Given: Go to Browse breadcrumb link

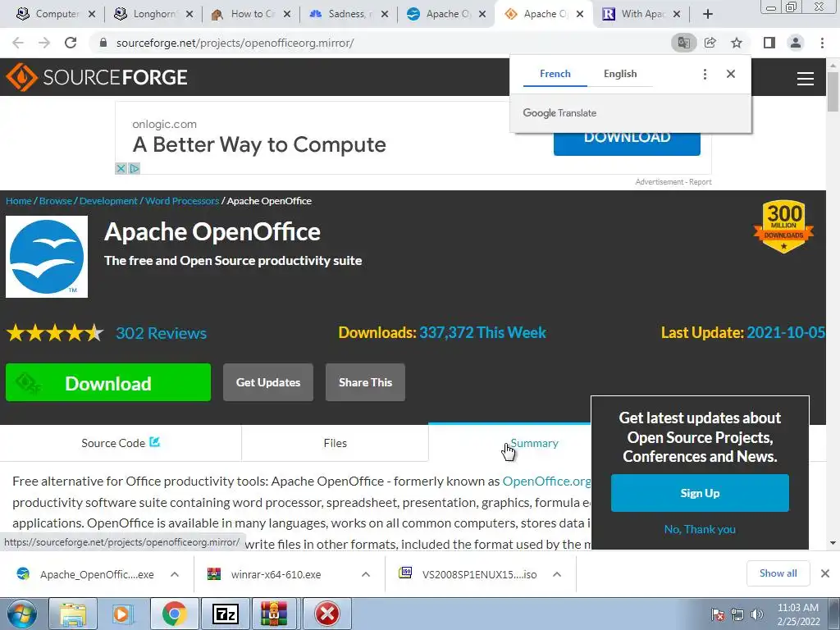Looking at the screenshot, I should tap(56, 201).
